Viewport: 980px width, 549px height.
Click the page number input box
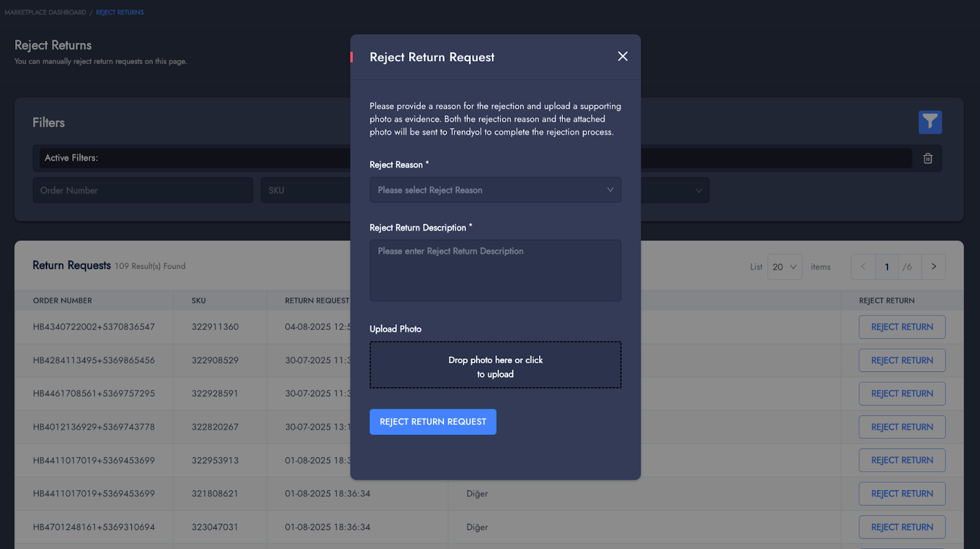pos(886,267)
